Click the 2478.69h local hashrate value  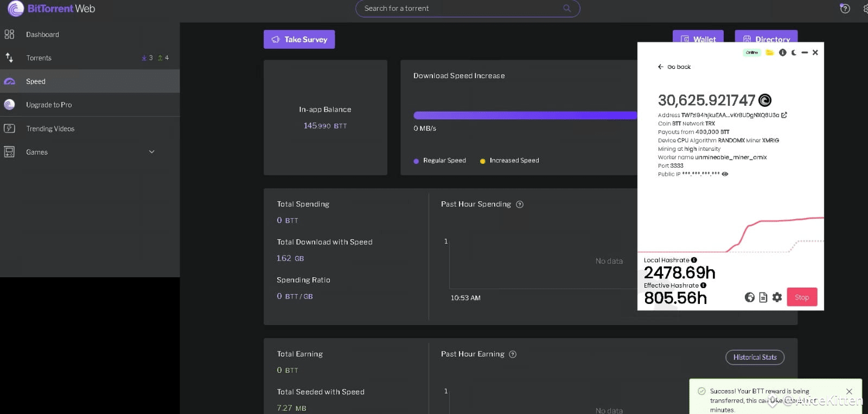coord(679,272)
